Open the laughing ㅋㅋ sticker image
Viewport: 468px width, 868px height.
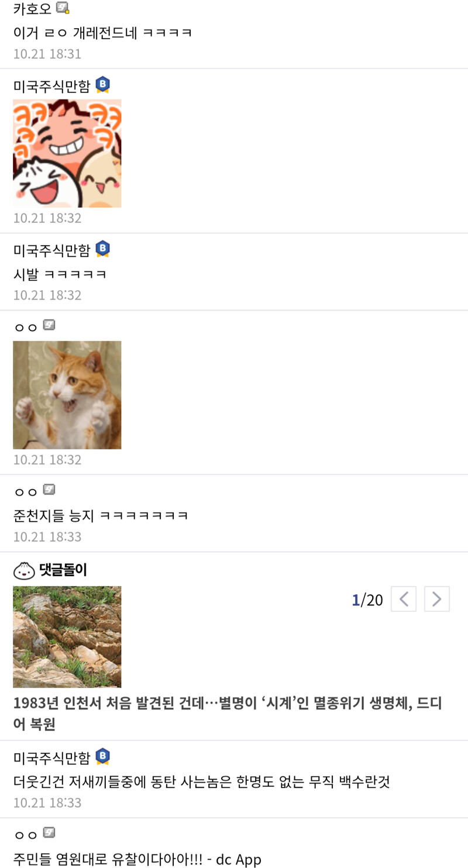(x=67, y=153)
